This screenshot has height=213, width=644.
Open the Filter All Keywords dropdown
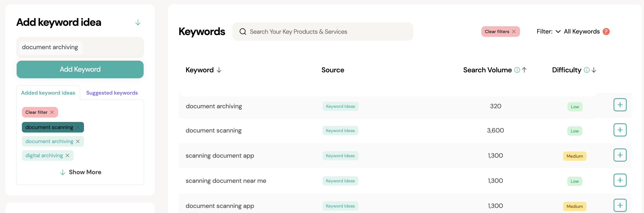pyautogui.click(x=568, y=32)
